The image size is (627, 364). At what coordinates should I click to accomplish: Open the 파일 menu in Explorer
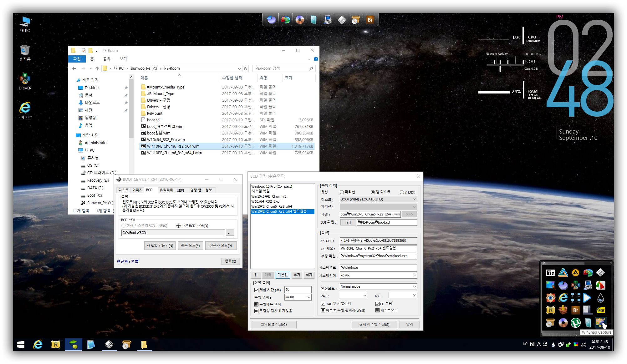[77, 59]
